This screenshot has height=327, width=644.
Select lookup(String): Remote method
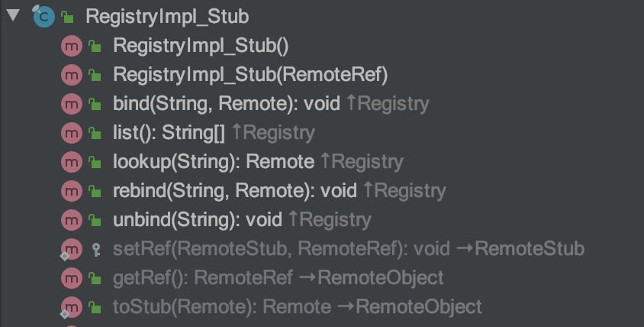point(214,162)
